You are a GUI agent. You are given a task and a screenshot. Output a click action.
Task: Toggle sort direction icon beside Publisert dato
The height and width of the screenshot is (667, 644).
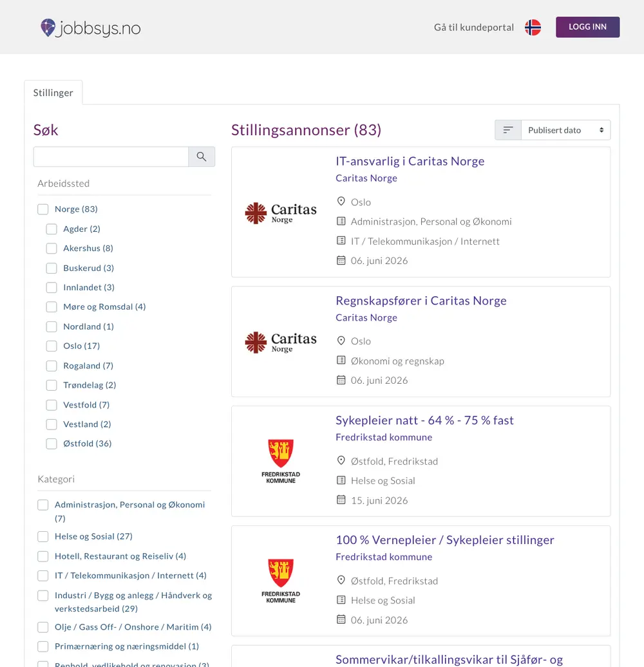click(508, 130)
